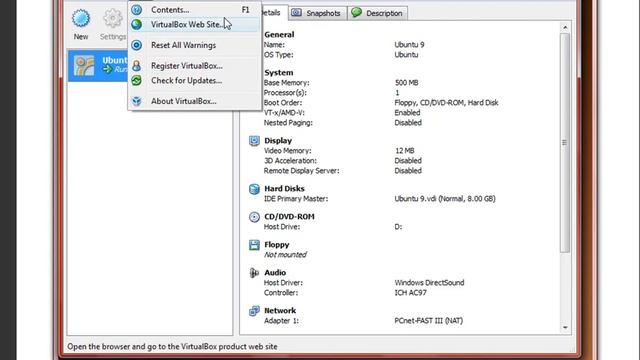Click the 'Ubuntu 9.vdi (Normal, 8.00 GB)' value
640x360 pixels.
point(445,199)
